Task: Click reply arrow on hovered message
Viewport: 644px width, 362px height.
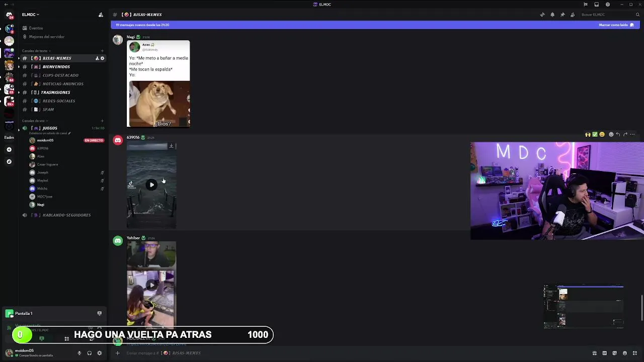Action: 618,134
